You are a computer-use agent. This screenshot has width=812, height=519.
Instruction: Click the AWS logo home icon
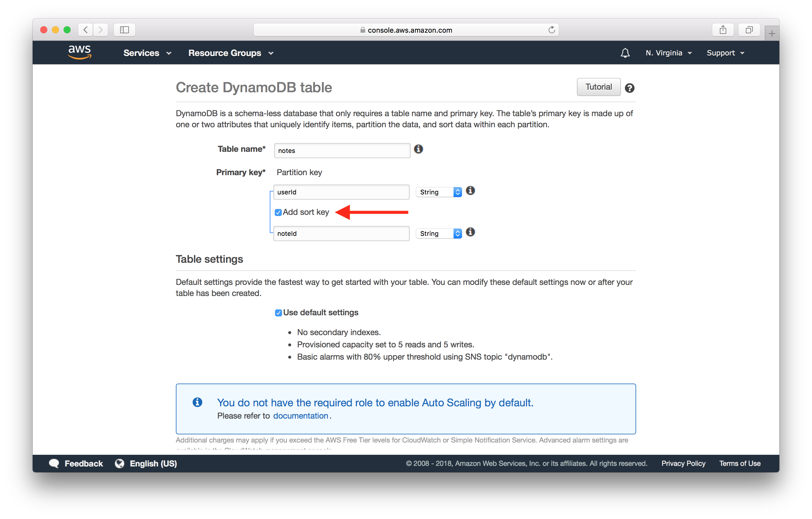pos(80,52)
